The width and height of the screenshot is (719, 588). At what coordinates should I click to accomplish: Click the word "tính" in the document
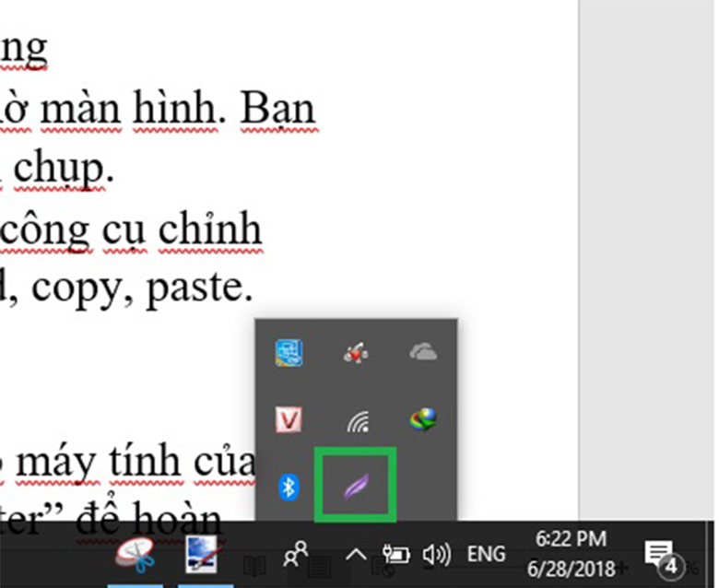pyautogui.click(x=145, y=461)
